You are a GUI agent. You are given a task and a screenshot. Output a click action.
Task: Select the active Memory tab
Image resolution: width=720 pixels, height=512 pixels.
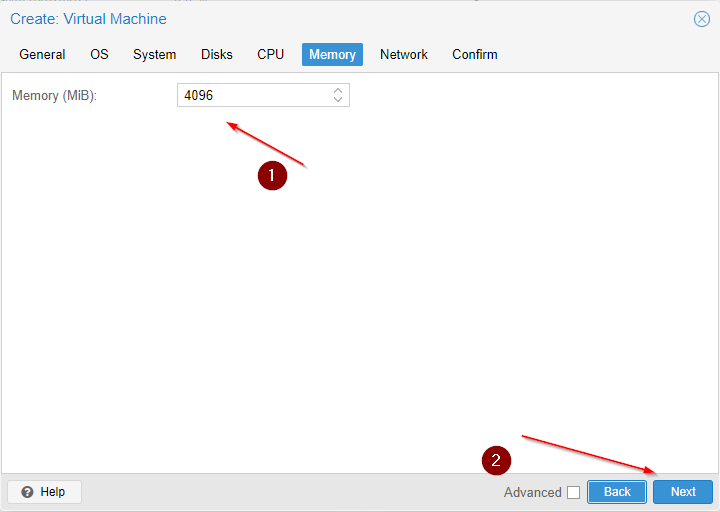pos(332,54)
